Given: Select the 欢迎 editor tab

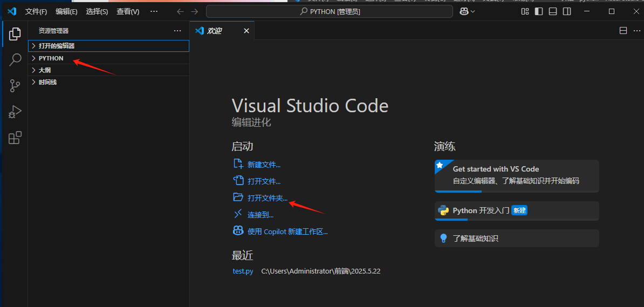Looking at the screenshot, I should 222,30.
